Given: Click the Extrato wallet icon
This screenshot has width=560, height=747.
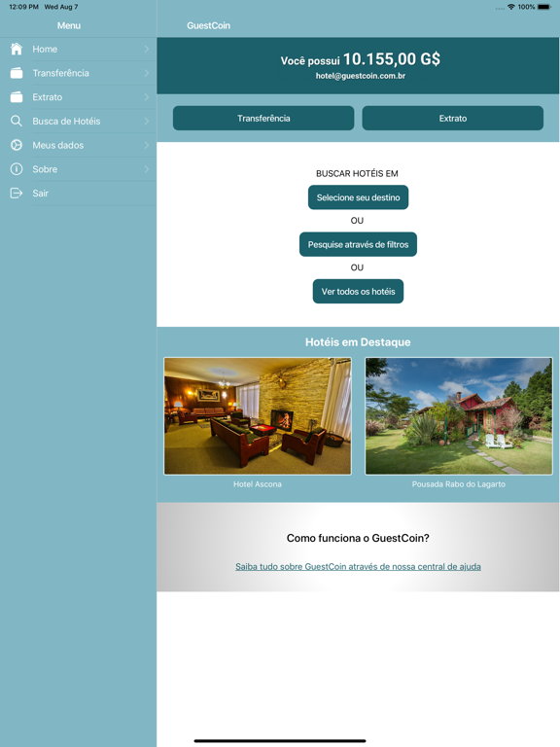Looking at the screenshot, I should [x=17, y=96].
